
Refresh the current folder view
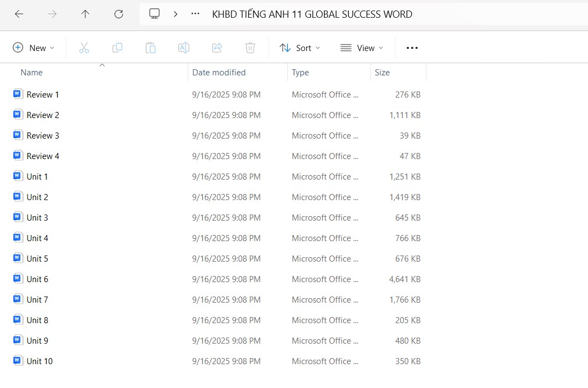pyautogui.click(x=118, y=14)
